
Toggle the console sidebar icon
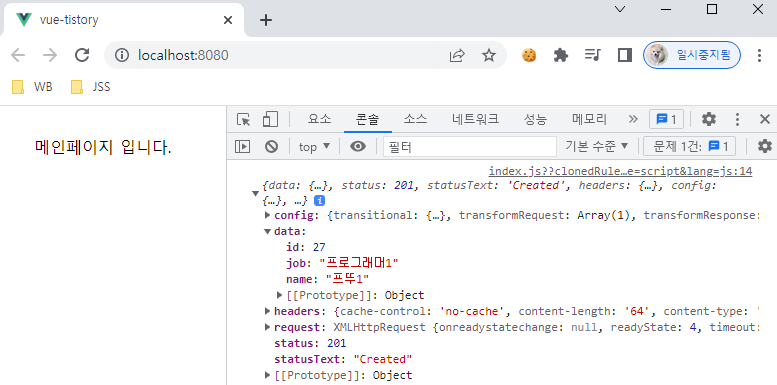pyautogui.click(x=242, y=146)
